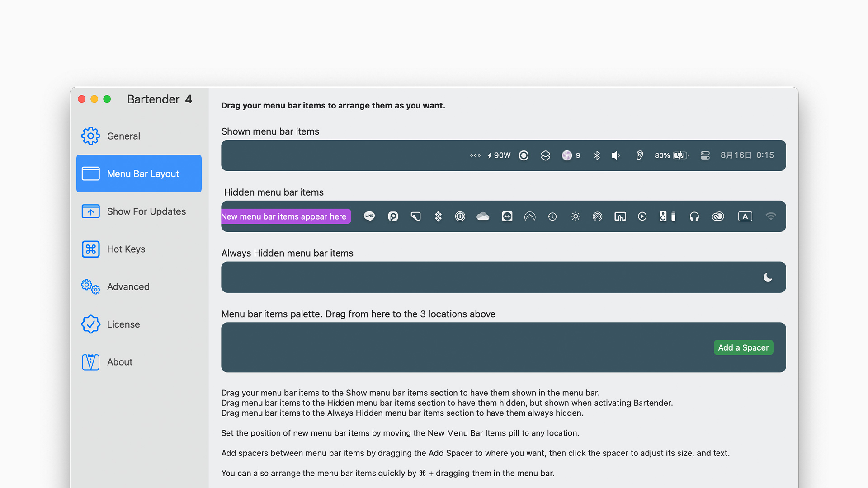The image size is (868, 488).
Task: Select the Focus moon icon
Action: pos(768,277)
